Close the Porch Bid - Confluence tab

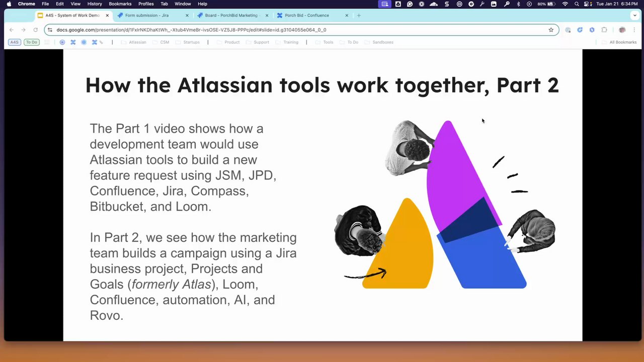347,16
